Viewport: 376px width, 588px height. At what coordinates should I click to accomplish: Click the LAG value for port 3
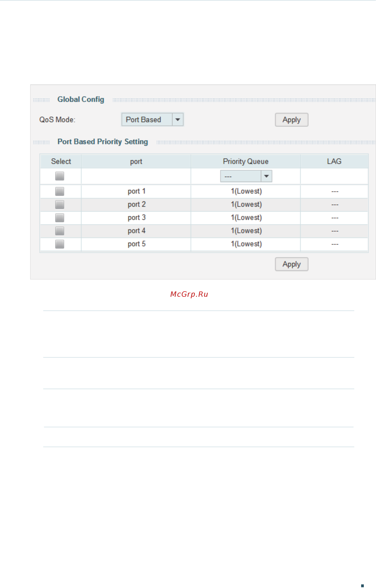point(335,218)
